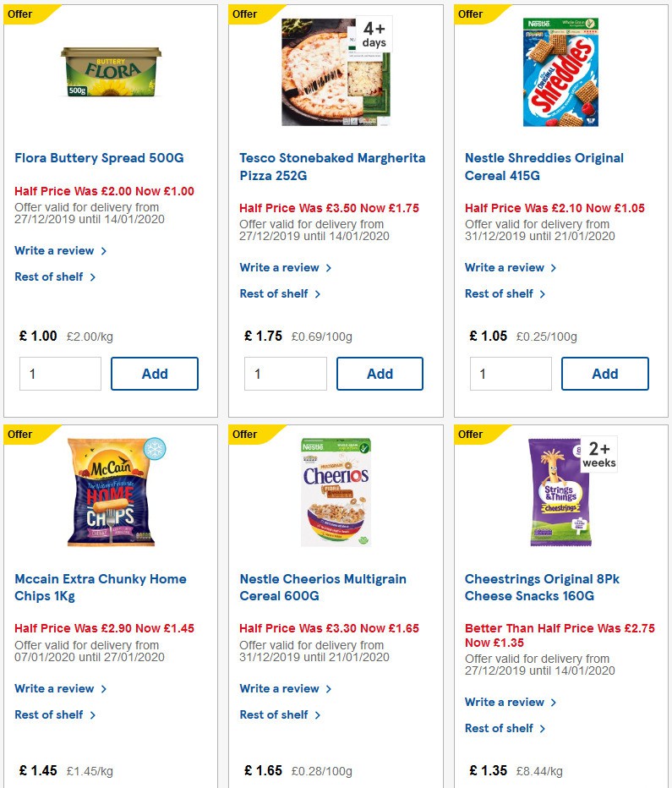Open the Tesco Stonebaked Margherita Pizza image
Screen dimensions: 672x788
point(333,72)
